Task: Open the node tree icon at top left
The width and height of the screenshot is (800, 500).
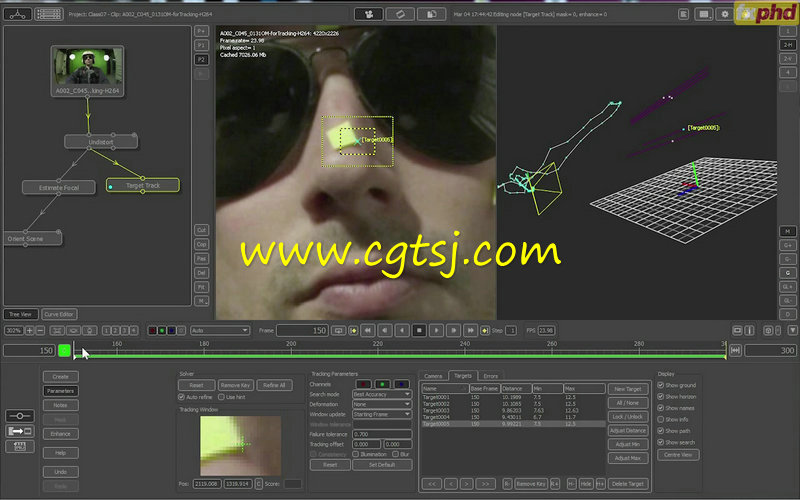Action: [x=17, y=14]
